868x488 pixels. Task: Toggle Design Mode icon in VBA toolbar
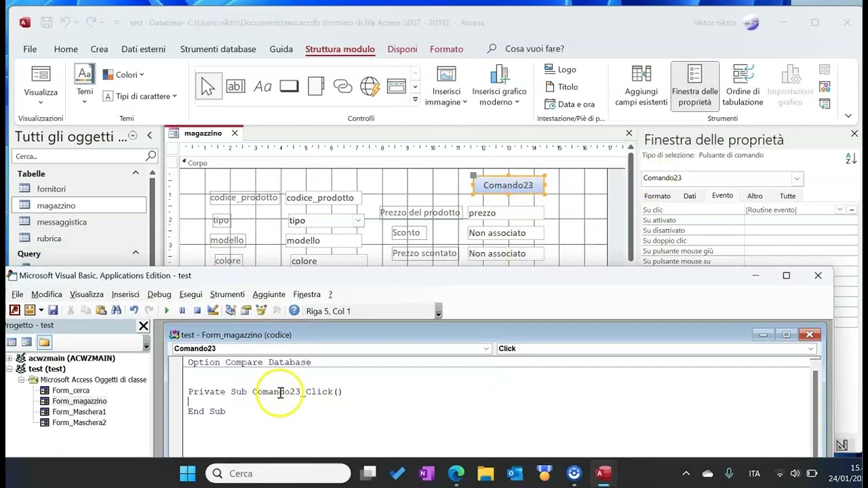[213, 310]
